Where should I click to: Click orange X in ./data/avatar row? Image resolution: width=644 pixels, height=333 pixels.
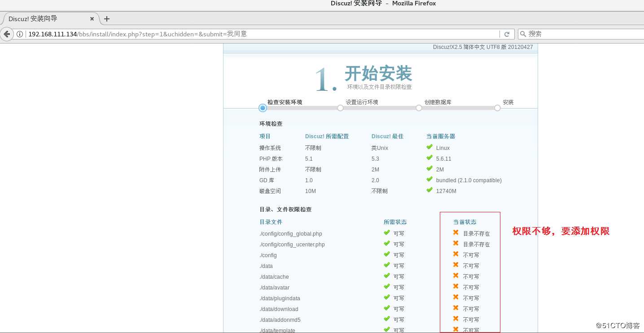pos(456,286)
